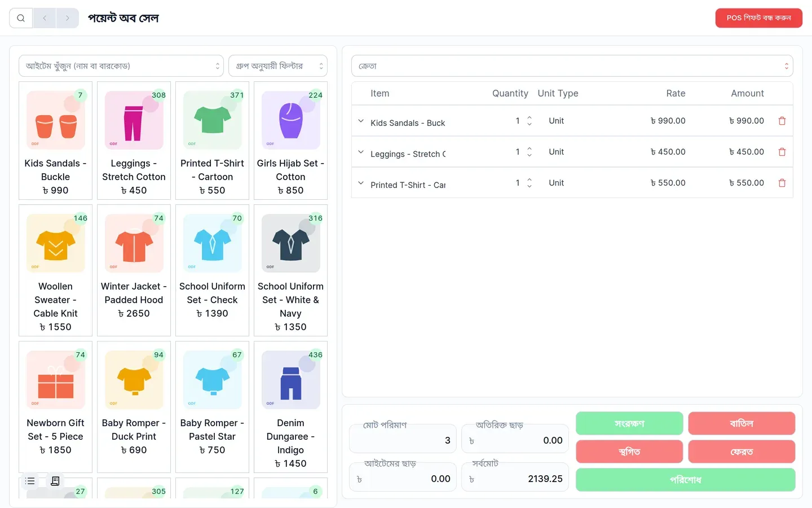Click the search magnifier icon
Screen dimensions: 812x508
[21, 18]
